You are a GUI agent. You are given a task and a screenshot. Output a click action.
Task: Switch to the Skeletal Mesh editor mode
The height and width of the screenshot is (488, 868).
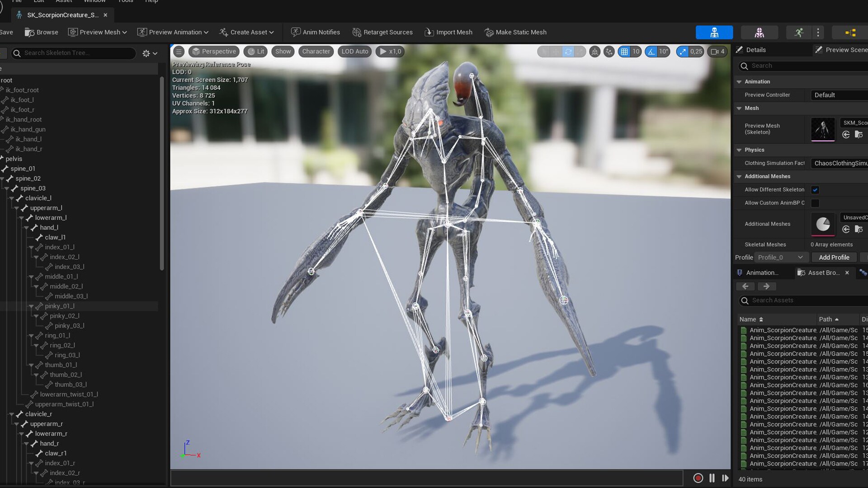(x=759, y=32)
